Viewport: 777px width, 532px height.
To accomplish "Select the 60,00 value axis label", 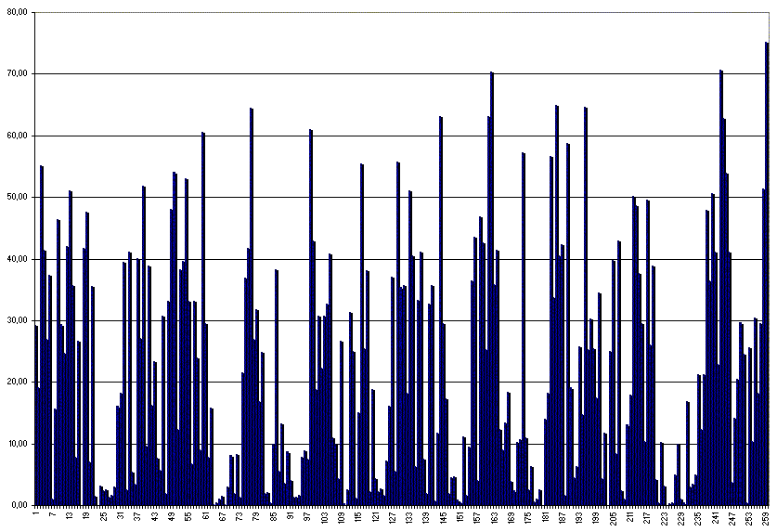I will tap(16, 136).
